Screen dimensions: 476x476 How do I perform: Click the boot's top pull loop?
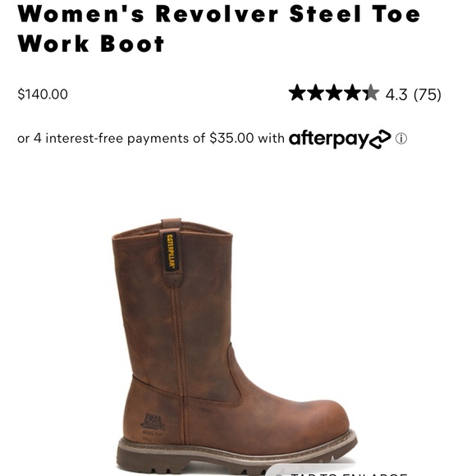(172, 223)
